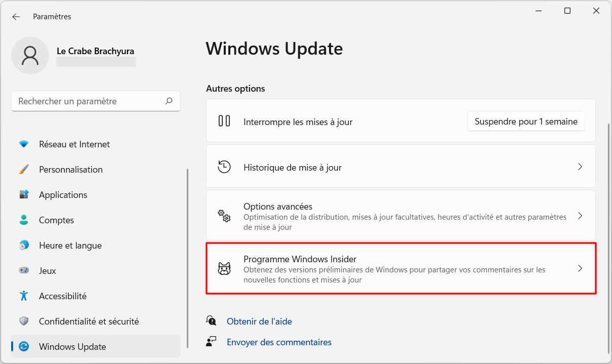
Task: Click the Accessibilité figure icon
Action: tap(24, 296)
